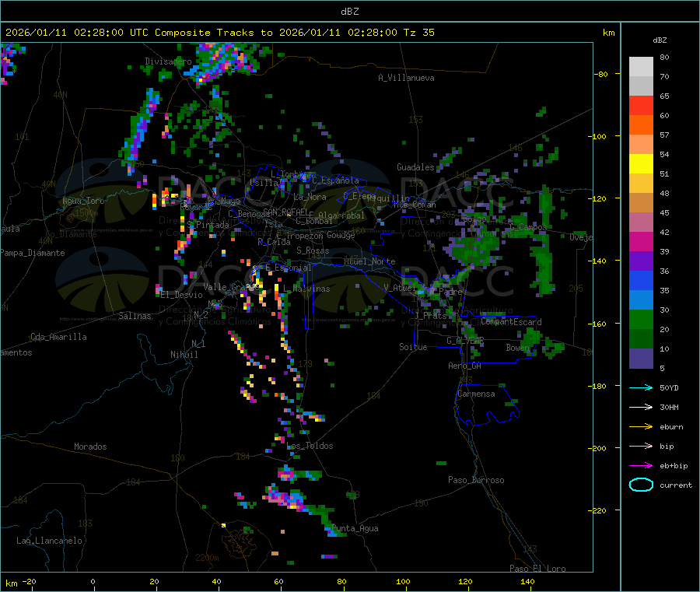Click the Composite Tracks timestamp header

tap(219, 32)
